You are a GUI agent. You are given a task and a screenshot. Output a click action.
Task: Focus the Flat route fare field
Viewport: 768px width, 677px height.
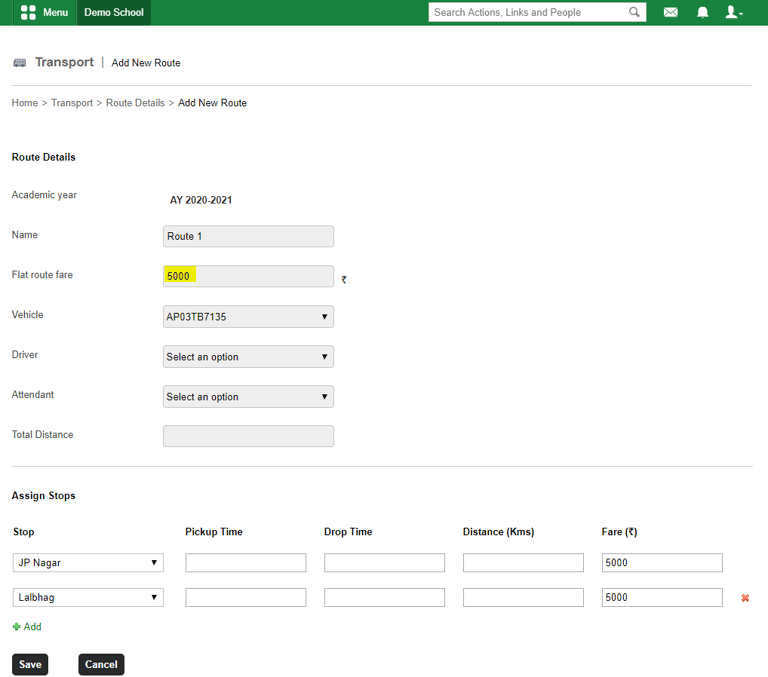(248, 276)
